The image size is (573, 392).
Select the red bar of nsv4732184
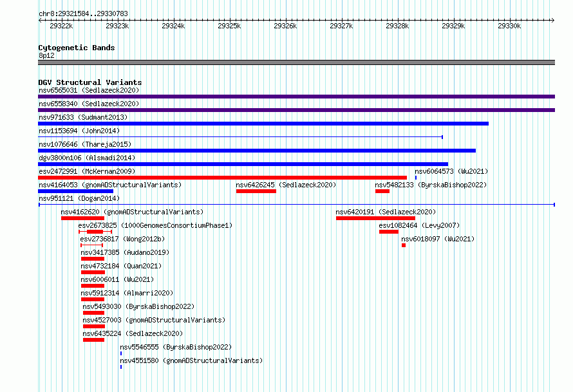pos(93,272)
